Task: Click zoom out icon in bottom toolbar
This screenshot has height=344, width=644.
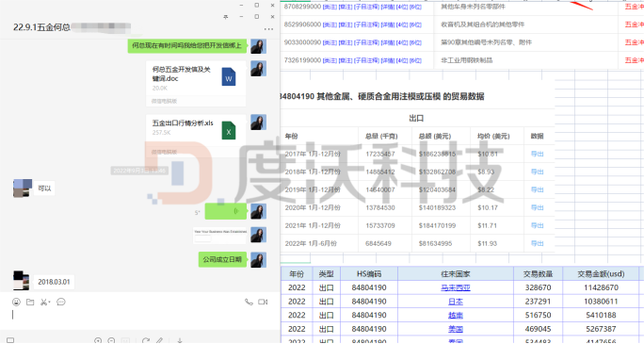Action: click(x=111, y=341)
